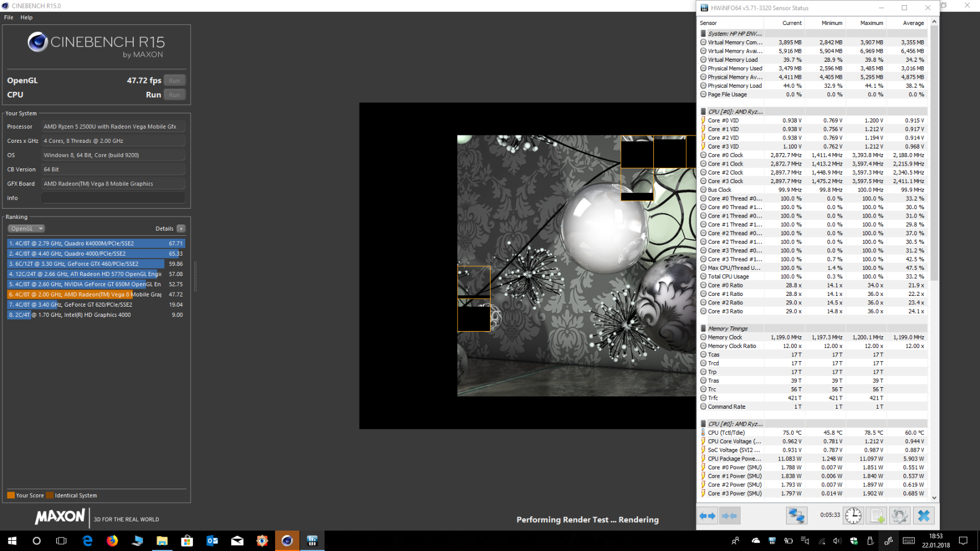Select the Page File Usage sensor row
The width and height of the screenshot is (980, 551).
point(813,94)
